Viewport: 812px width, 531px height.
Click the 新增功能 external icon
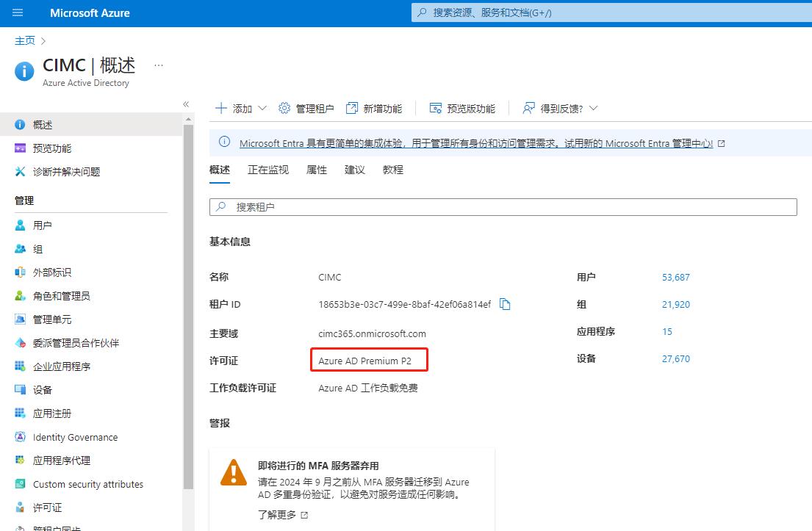(x=352, y=108)
